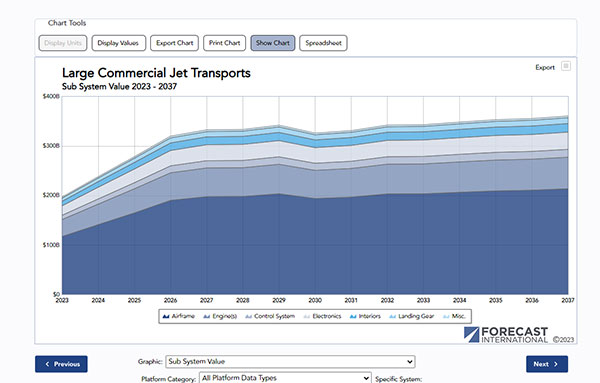
Task: Click the Interiors legend icon
Action: point(353,317)
